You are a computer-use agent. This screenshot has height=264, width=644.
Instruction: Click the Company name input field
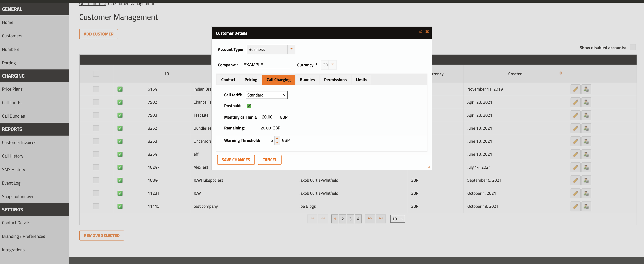pos(266,65)
